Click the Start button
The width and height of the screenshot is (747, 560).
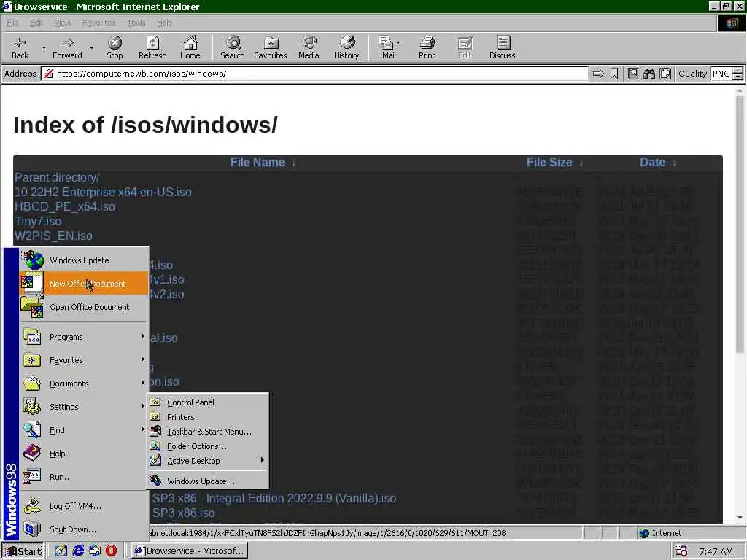pos(23,551)
